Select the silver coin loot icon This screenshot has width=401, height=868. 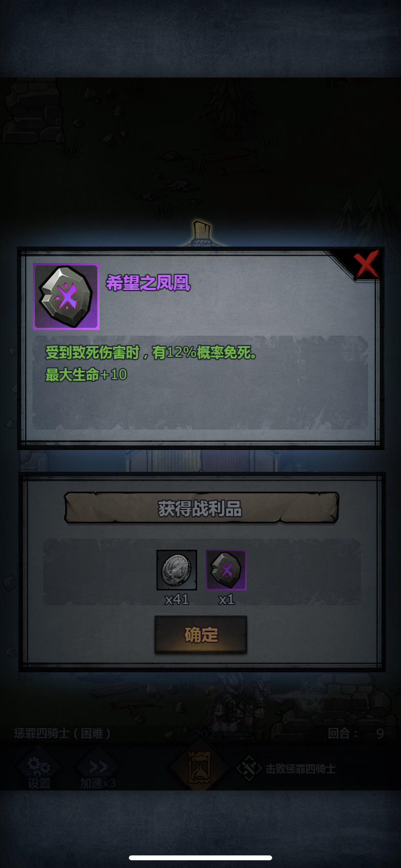tap(177, 570)
